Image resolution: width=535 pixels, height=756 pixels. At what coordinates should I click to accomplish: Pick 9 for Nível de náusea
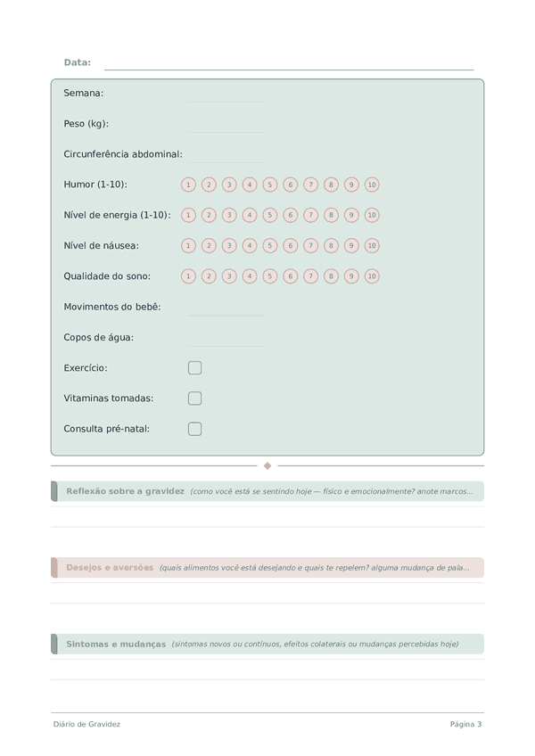(x=351, y=245)
